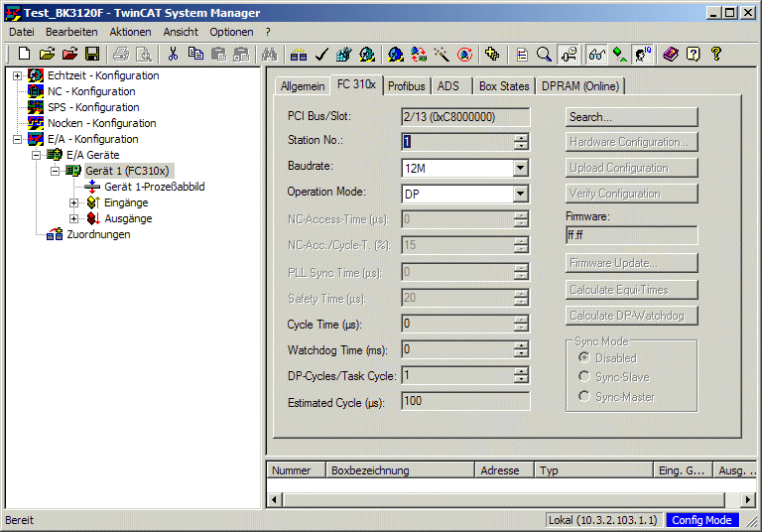Click the Generate mappings icon

click(x=299, y=54)
